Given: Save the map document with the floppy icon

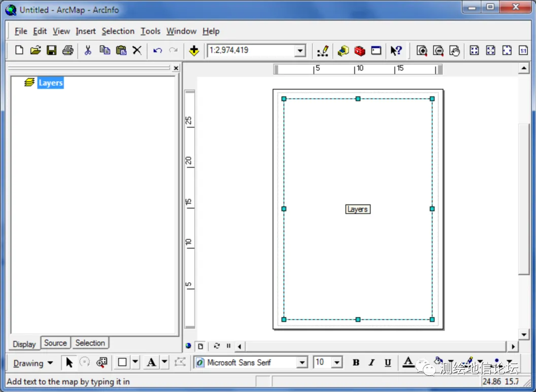Looking at the screenshot, I should pyautogui.click(x=52, y=51).
